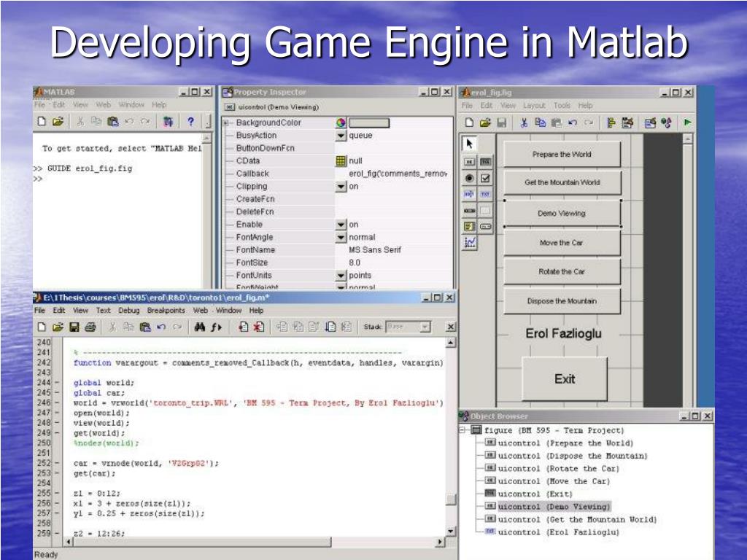Click the editor horizontal scrollbar thumb

tap(201, 542)
